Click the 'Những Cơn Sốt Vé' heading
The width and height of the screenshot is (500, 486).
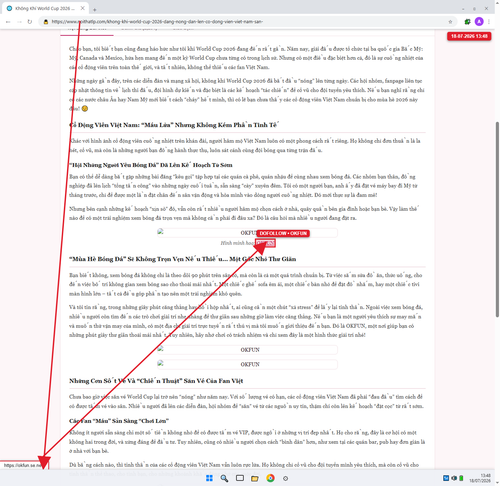(x=156, y=381)
